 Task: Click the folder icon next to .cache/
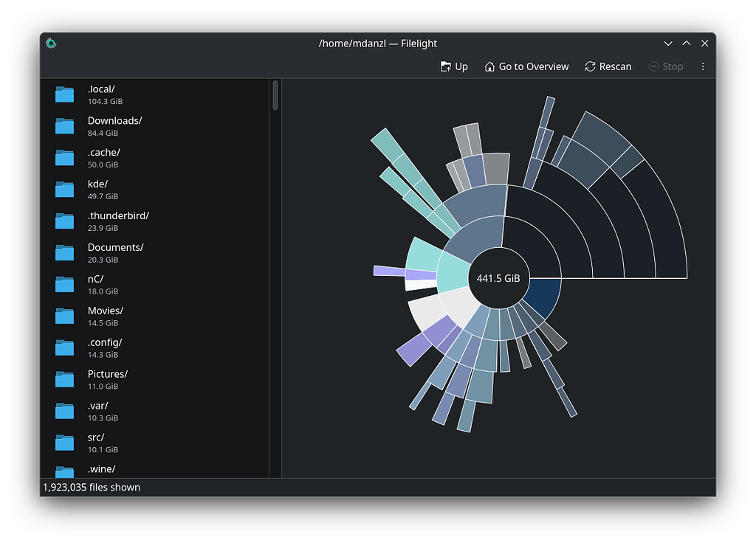(x=64, y=158)
